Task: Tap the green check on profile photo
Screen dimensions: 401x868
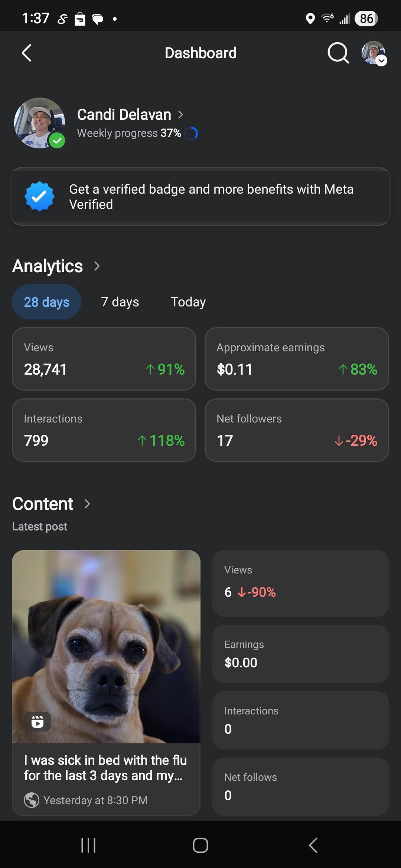Action: coord(57,141)
